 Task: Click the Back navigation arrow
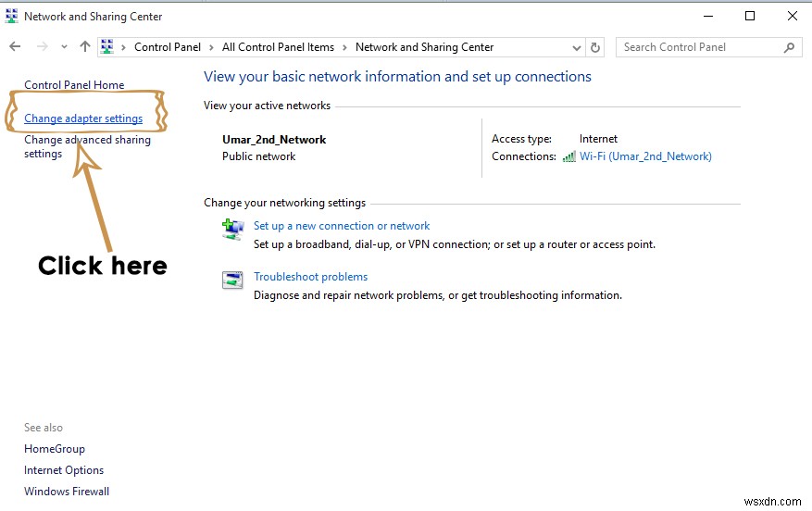coord(15,47)
